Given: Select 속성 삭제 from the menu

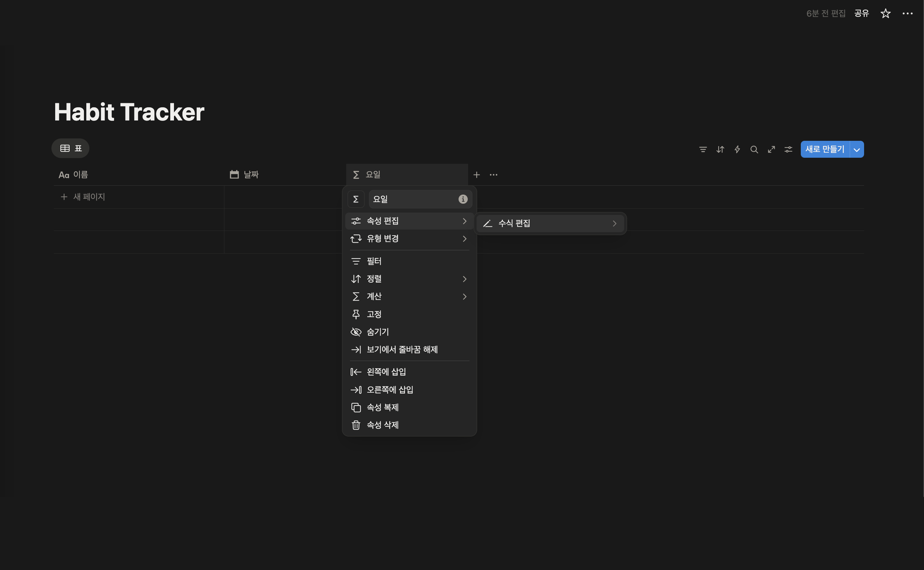Looking at the screenshot, I should pos(382,425).
